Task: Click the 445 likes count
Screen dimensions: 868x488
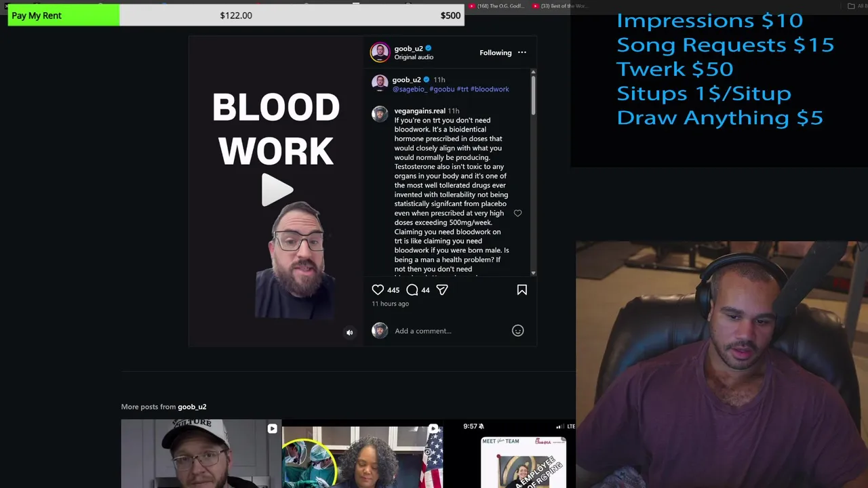Action: click(x=393, y=290)
